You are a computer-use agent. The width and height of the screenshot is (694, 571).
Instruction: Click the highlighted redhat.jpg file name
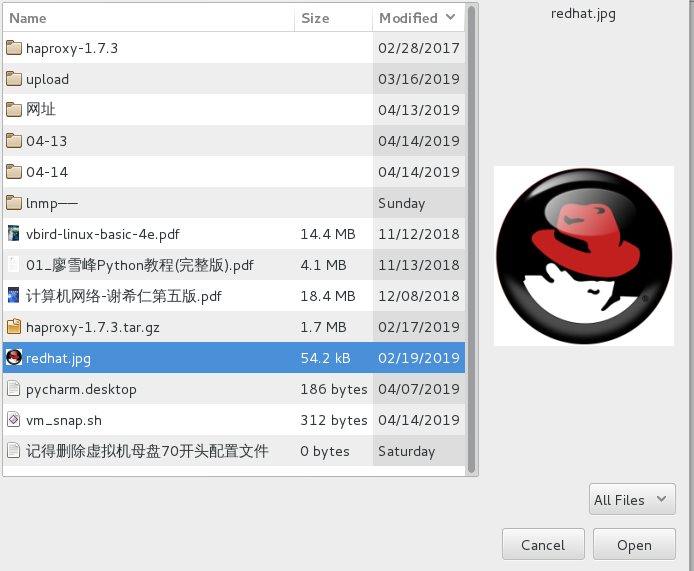(x=58, y=358)
